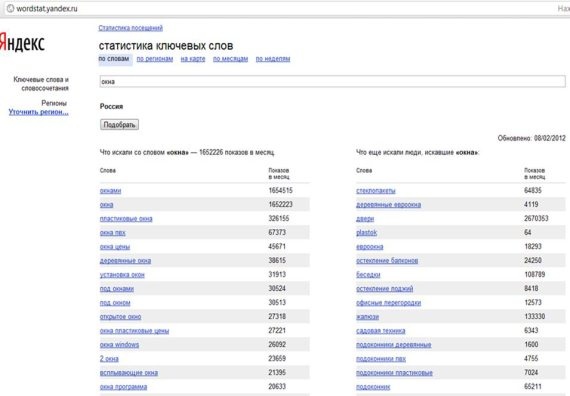The height and width of the screenshot is (396, 570).
Task: Click the Подобрать button
Action: pyautogui.click(x=119, y=125)
